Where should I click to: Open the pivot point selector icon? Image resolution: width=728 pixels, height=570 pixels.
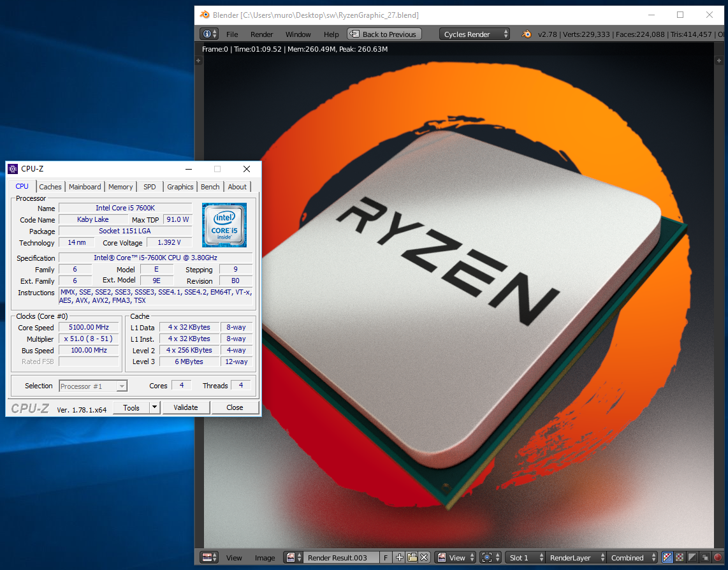click(491, 557)
